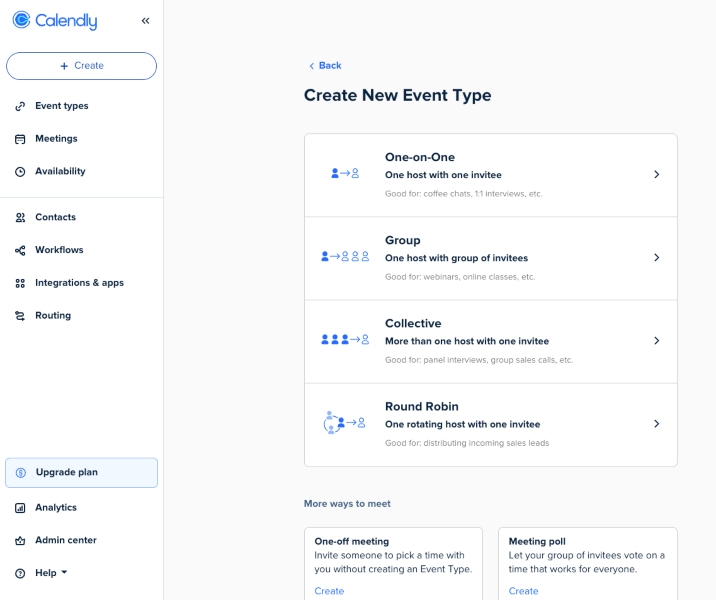Expand the Help dropdown arrow
Viewport: 716px width, 600px height.
pyautogui.click(x=64, y=572)
